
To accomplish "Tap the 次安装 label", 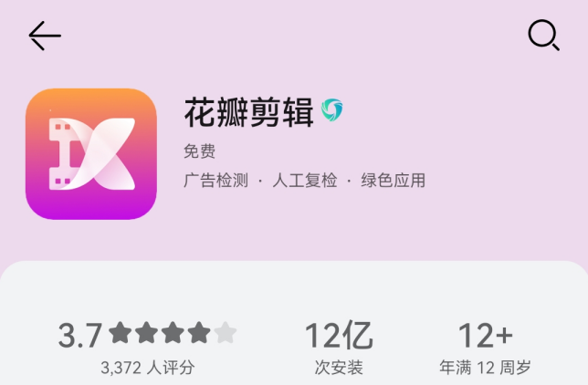I will click(x=339, y=368).
